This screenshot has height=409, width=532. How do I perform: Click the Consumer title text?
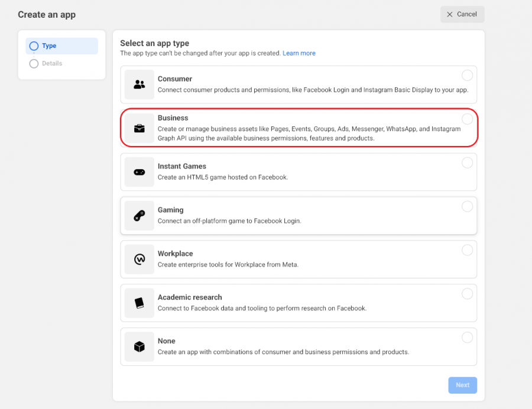tap(175, 79)
